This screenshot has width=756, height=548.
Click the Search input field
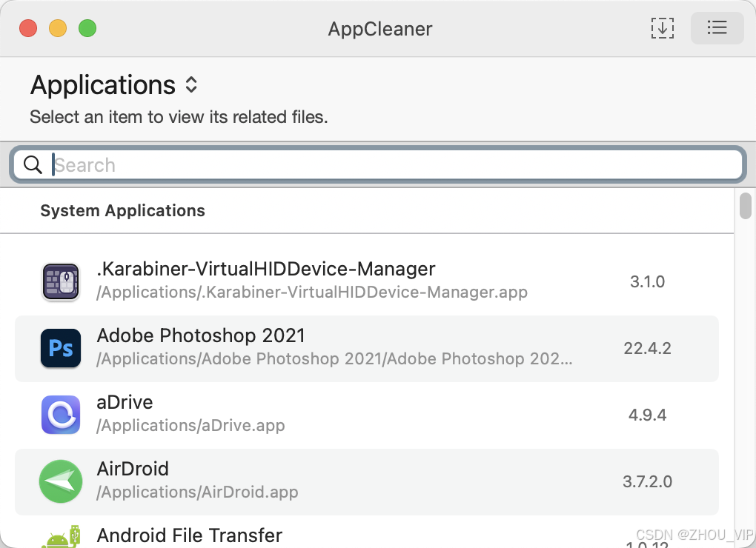pos(393,164)
